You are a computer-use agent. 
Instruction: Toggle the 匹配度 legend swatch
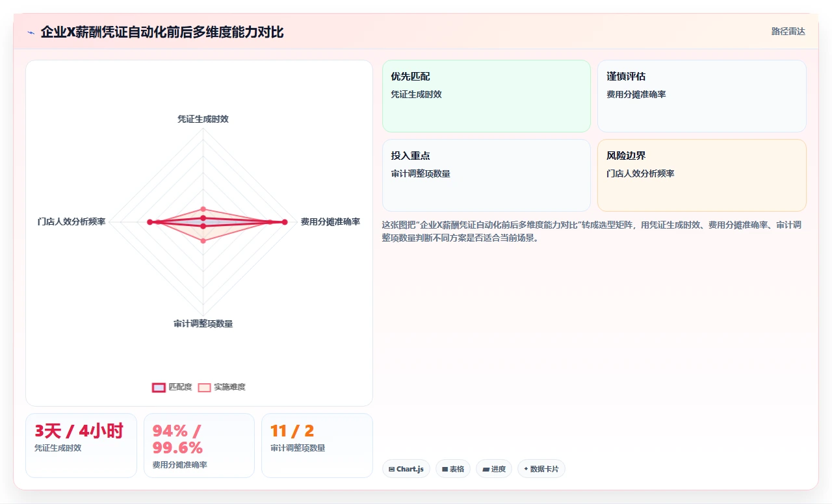[x=159, y=387]
